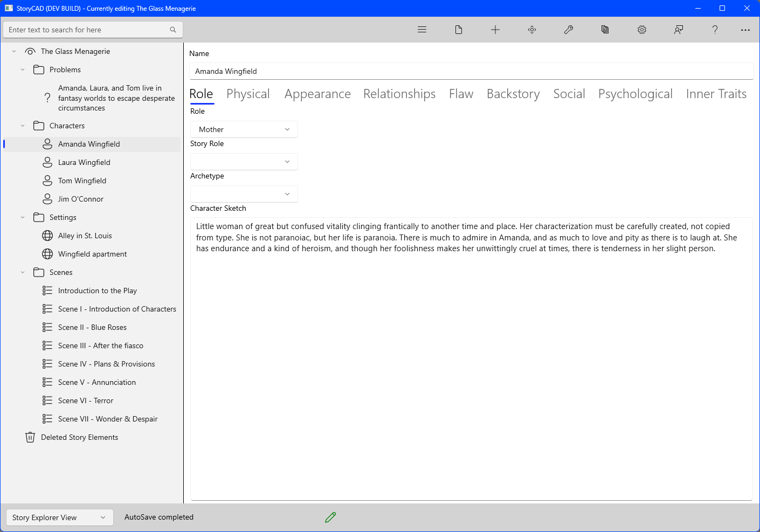Open help with the question mark icon
760x532 pixels.
715,30
